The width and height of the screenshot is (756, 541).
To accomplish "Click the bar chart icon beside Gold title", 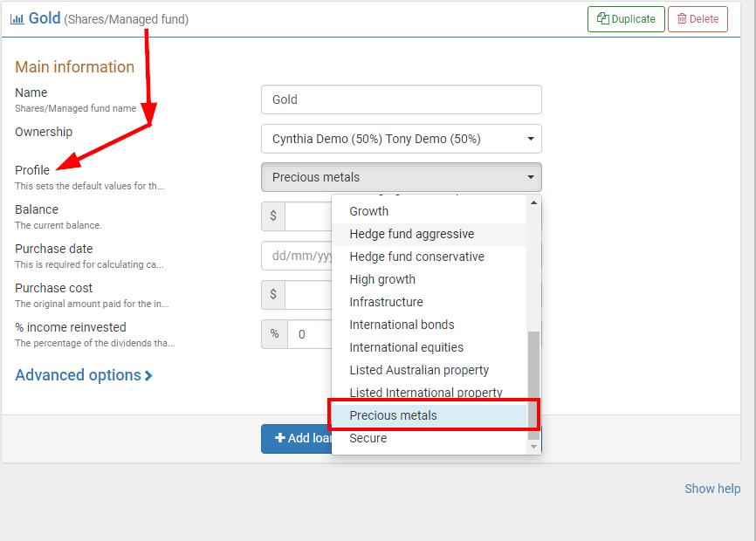I will 17,18.
